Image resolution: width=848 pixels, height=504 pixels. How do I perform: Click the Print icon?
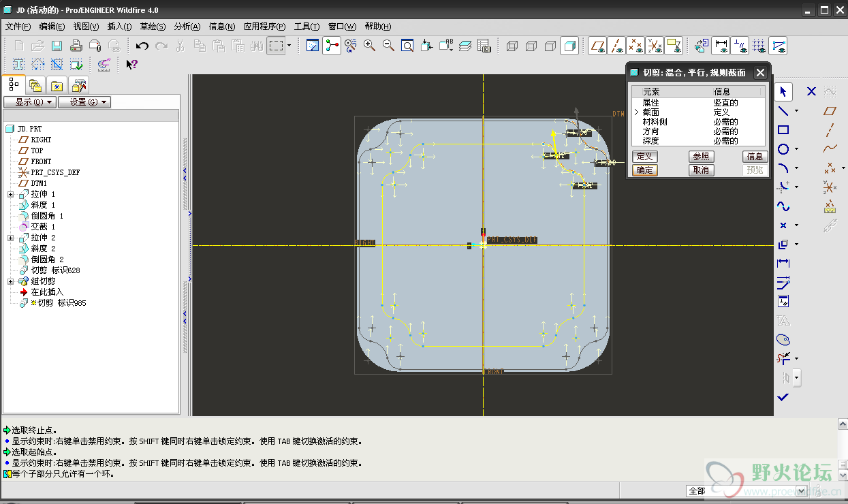[76, 46]
